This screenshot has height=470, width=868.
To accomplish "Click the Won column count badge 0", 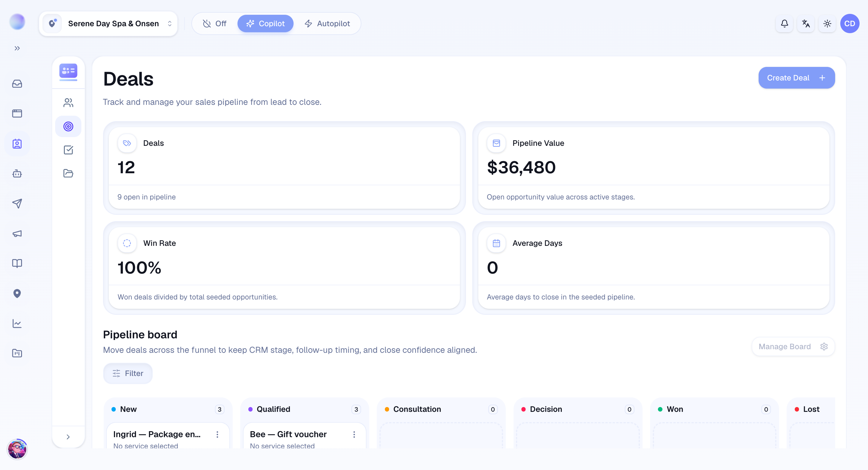I will pos(766,409).
